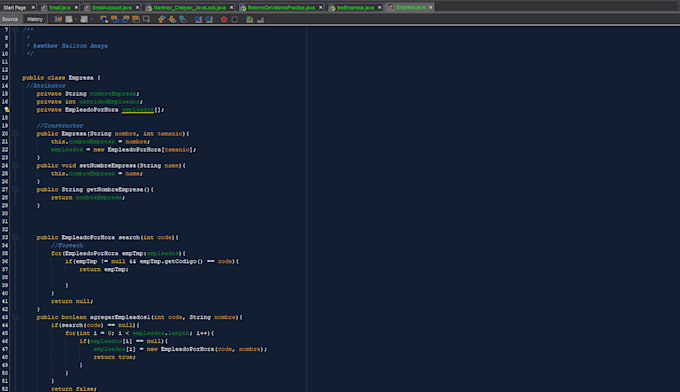The height and width of the screenshot is (392, 680).
Task: Open Forward history dropdown arrow
Action: (x=91, y=20)
